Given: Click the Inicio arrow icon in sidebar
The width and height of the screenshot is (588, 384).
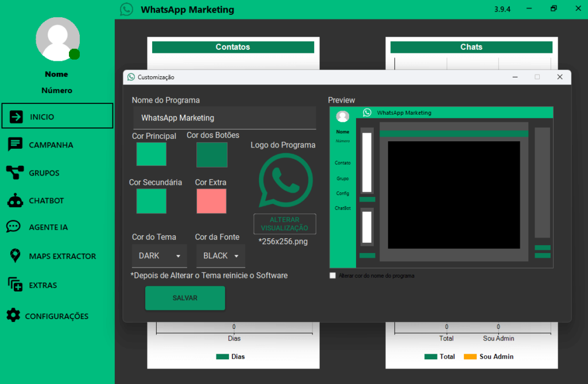Looking at the screenshot, I should click(16, 117).
